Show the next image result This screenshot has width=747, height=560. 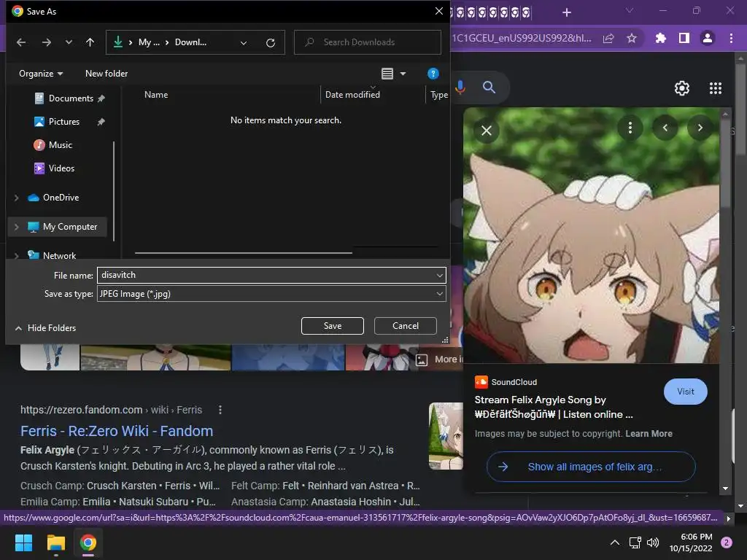click(x=700, y=128)
